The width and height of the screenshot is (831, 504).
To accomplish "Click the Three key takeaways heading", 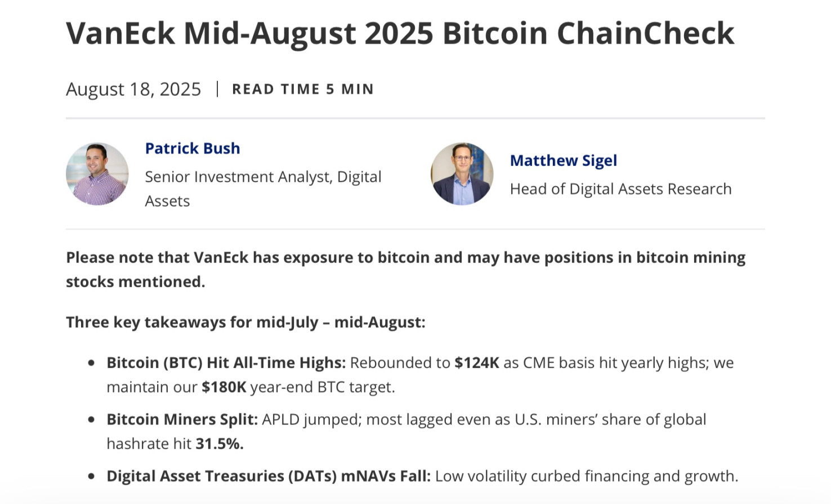I will point(245,322).
